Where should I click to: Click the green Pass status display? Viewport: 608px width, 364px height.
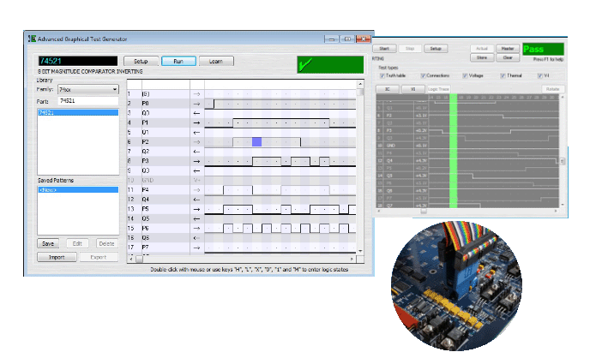(544, 50)
